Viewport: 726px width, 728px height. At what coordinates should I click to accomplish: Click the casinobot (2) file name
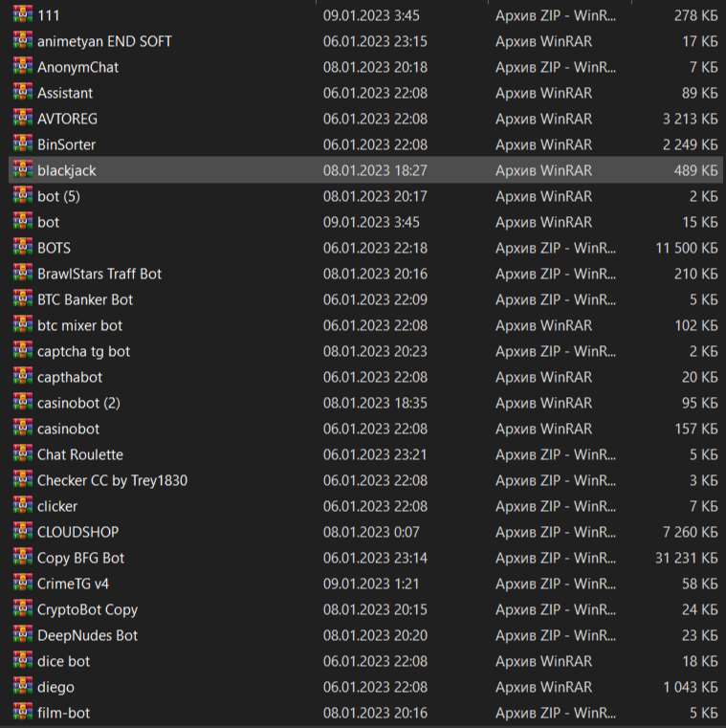(78, 403)
